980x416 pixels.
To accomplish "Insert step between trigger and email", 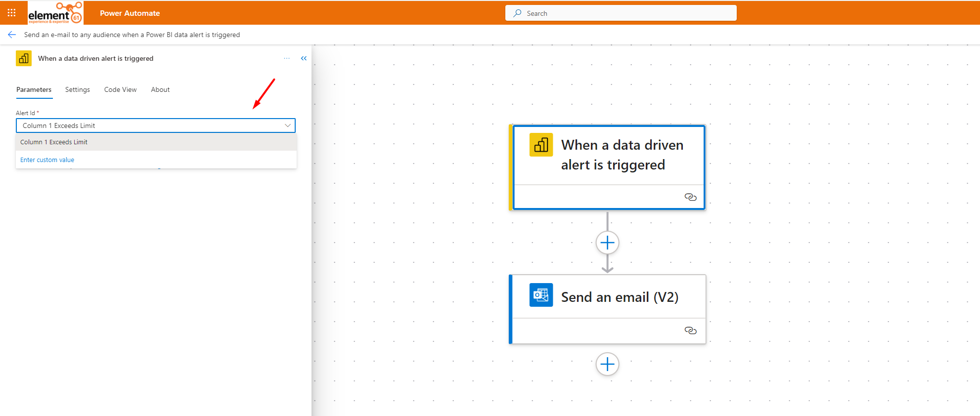I will (x=607, y=243).
